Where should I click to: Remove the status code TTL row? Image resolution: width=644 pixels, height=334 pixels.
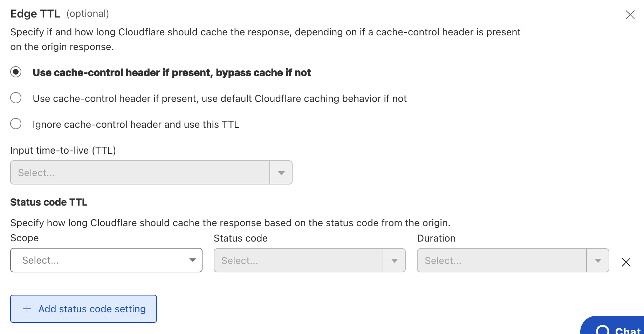(x=626, y=262)
